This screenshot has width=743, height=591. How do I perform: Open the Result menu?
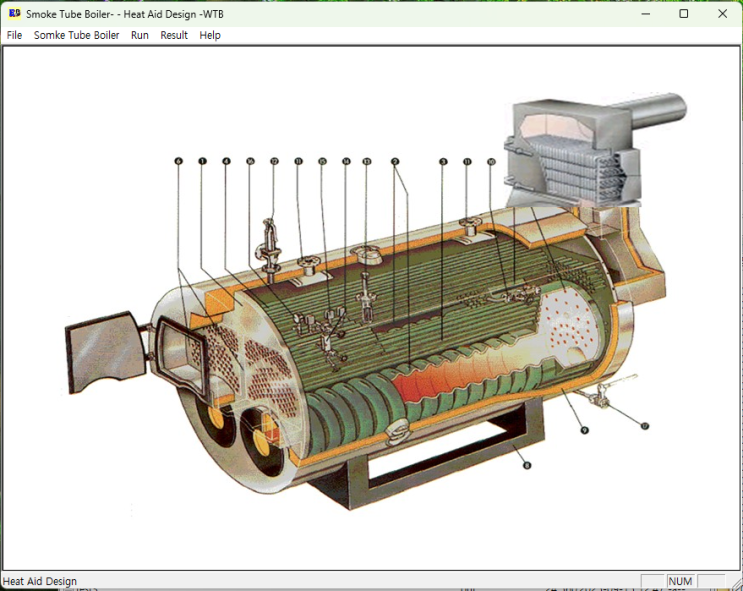(x=174, y=35)
